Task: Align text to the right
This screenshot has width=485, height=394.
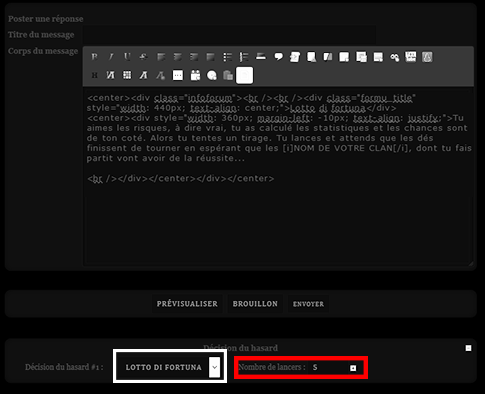Action: click(194, 57)
